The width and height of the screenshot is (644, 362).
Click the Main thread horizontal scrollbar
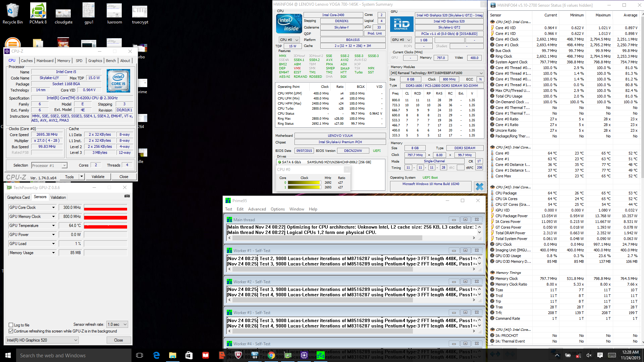(327, 238)
